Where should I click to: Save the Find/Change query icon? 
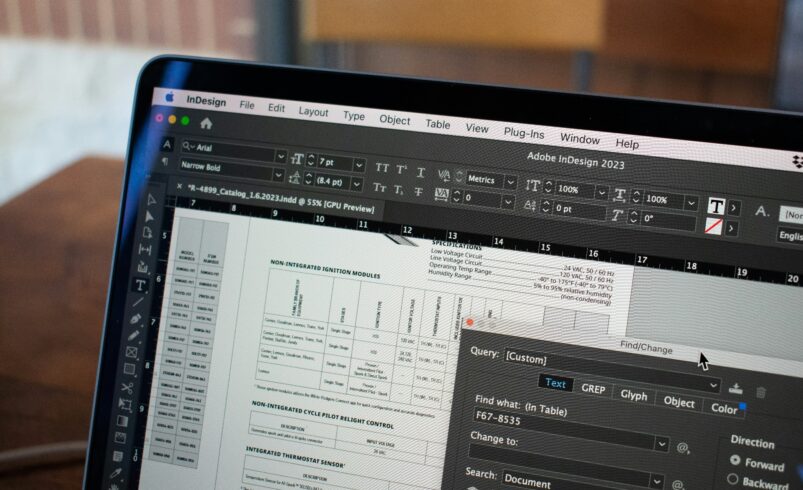735,389
